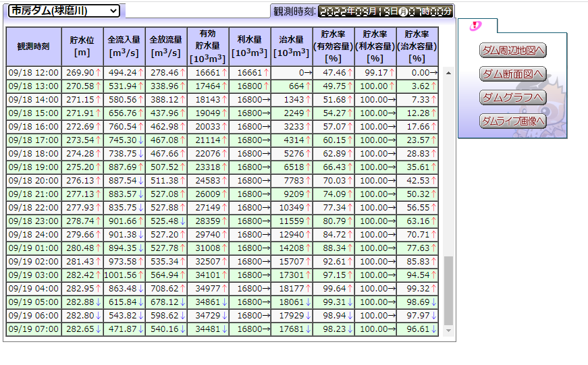588x365 pixels.
Task: Select the 貯水位 [m] column header
Action: point(82,47)
